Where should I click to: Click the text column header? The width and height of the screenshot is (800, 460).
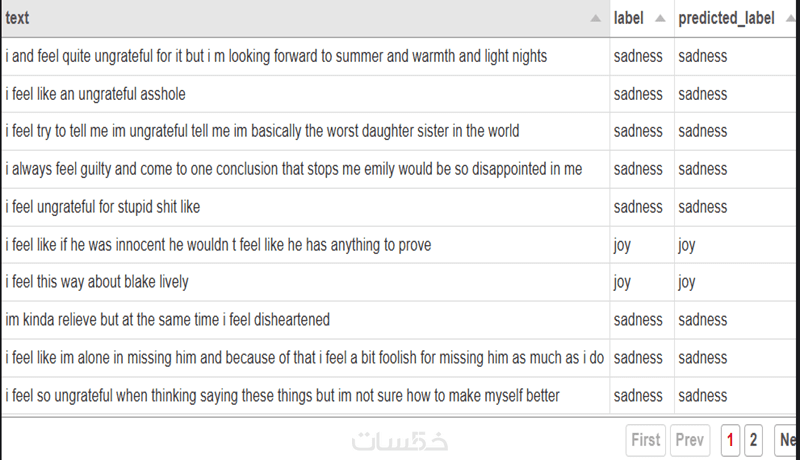tap(306, 18)
